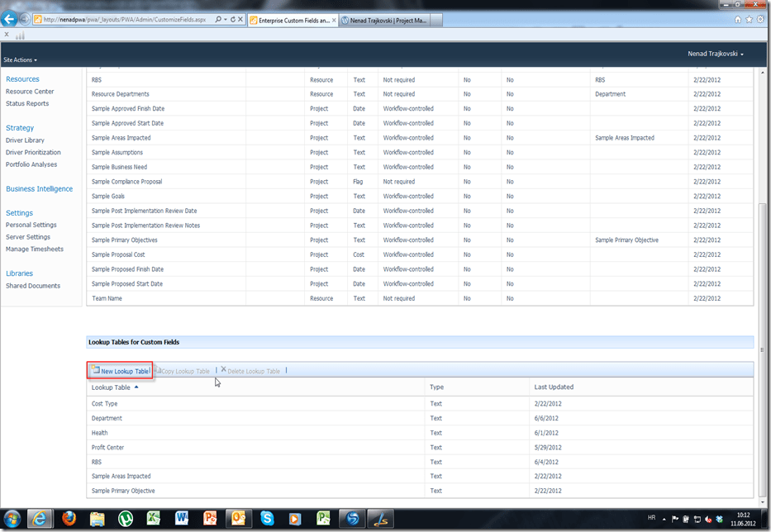Open the Sample Areas Impacted custom field
Image resolution: width=771 pixels, height=532 pixels.
121,138
